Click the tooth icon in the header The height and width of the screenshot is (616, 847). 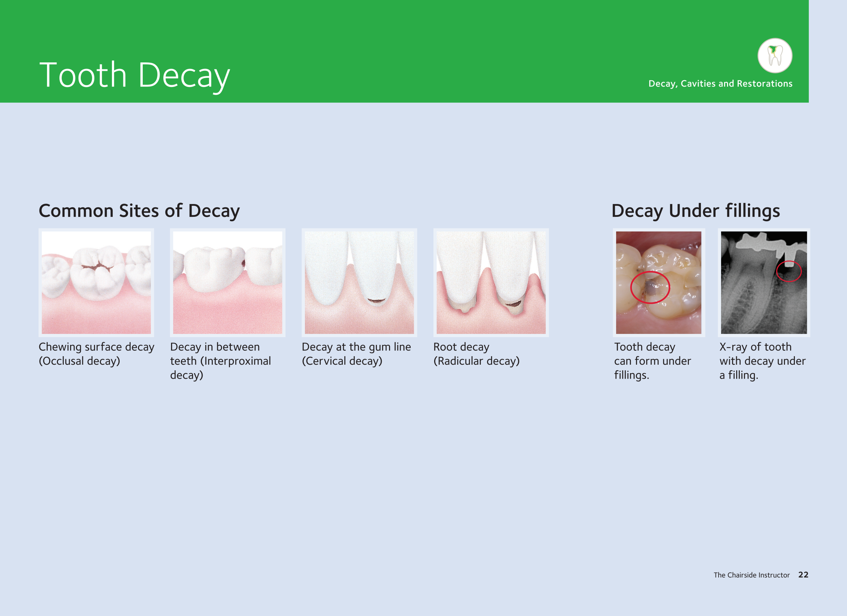[775, 56]
